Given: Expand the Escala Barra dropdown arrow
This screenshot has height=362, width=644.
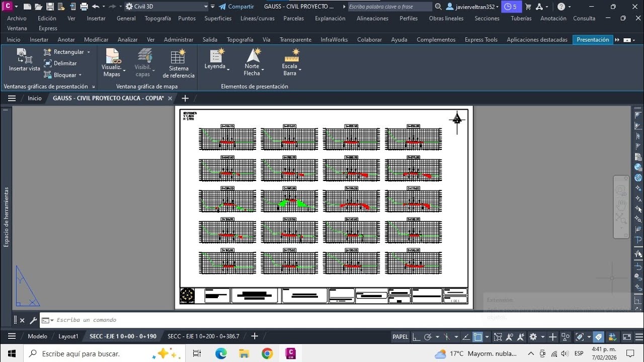Looking at the screenshot, I should click(300, 71).
